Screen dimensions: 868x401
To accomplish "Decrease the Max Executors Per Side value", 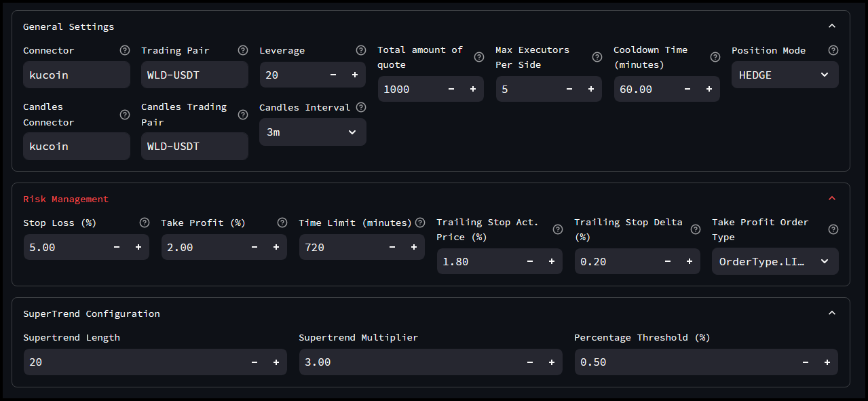I will click(569, 88).
